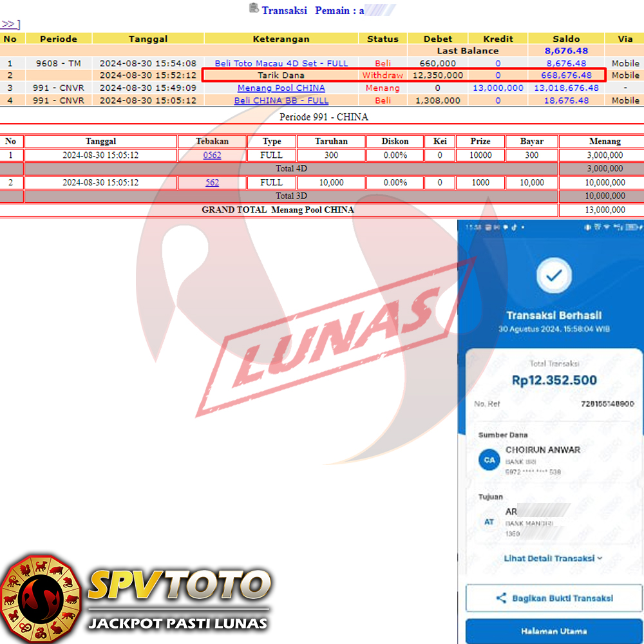
Task: Open the Menang Pool CHINA link
Action: click(281, 88)
